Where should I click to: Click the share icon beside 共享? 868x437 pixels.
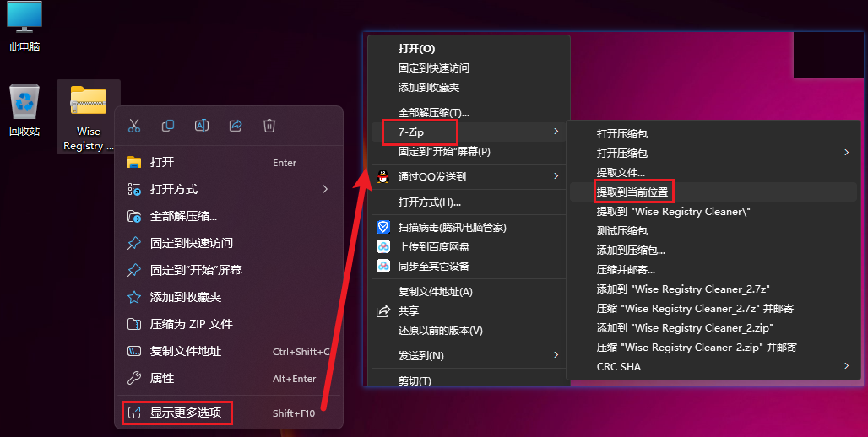[383, 311]
